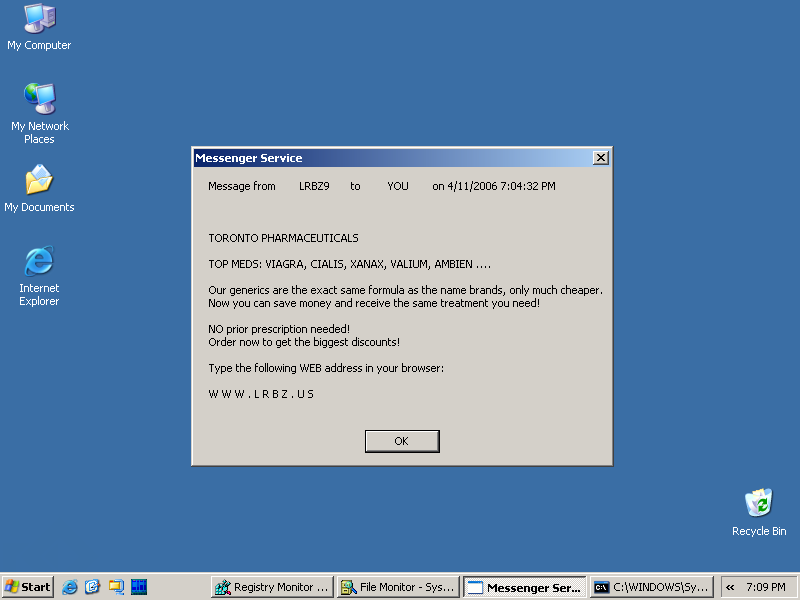Screen dimensions: 800x600
Task: Select the My Network Places desktop icon
Action: click(39, 100)
